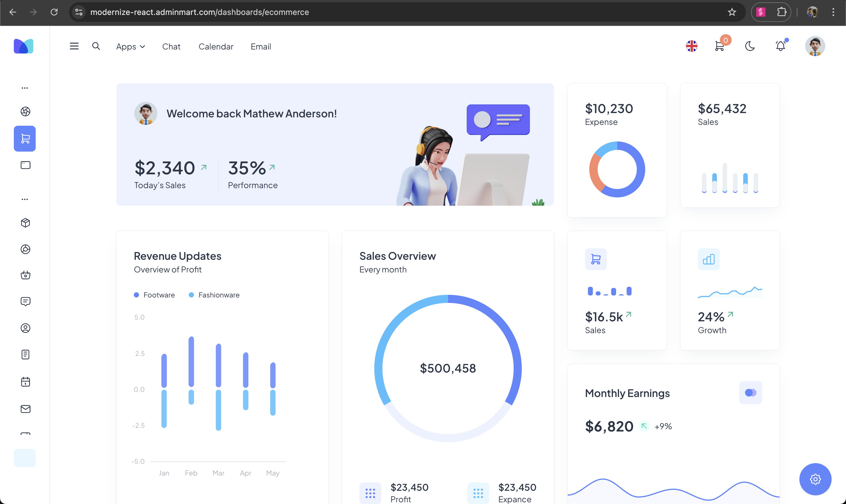
Task: Click the Email navigation link
Action: click(x=260, y=47)
